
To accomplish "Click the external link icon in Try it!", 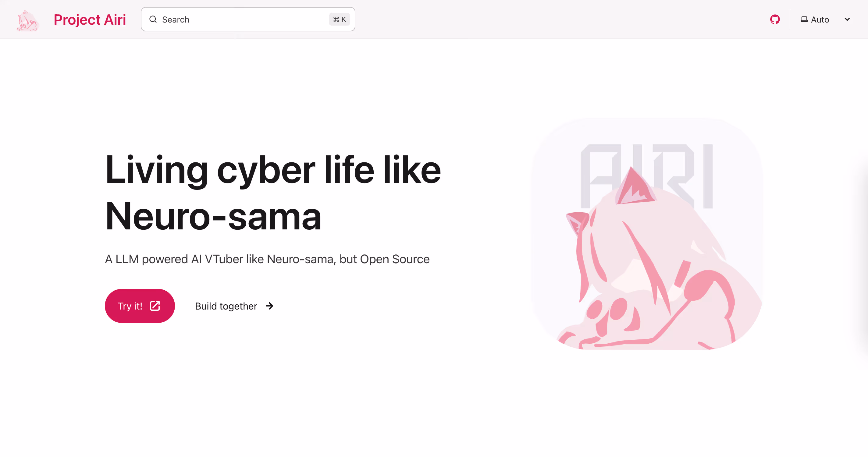I will coord(155,306).
